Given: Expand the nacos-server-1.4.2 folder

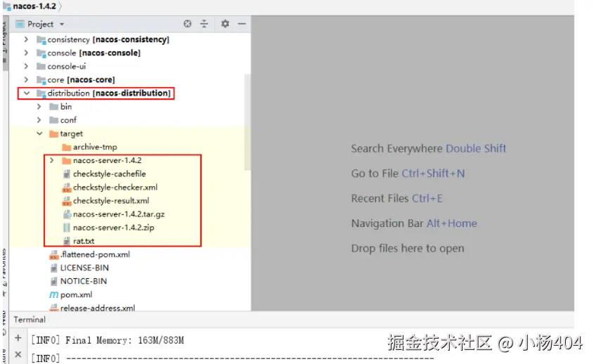Looking at the screenshot, I should tap(52, 160).
